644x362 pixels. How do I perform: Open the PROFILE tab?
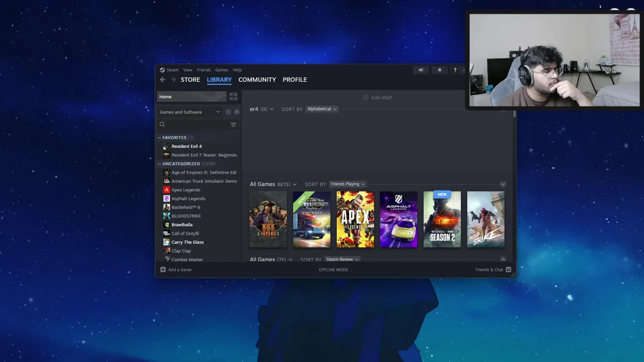click(295, 79)
